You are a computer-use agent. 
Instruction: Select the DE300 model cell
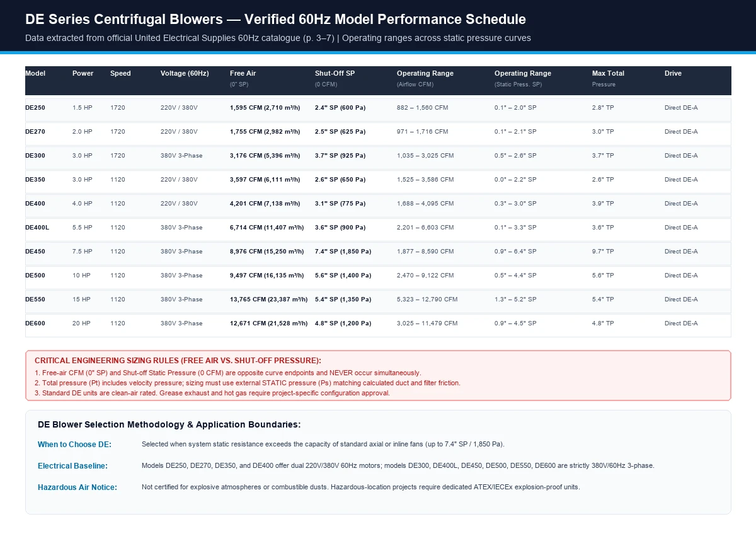point(35,156)
